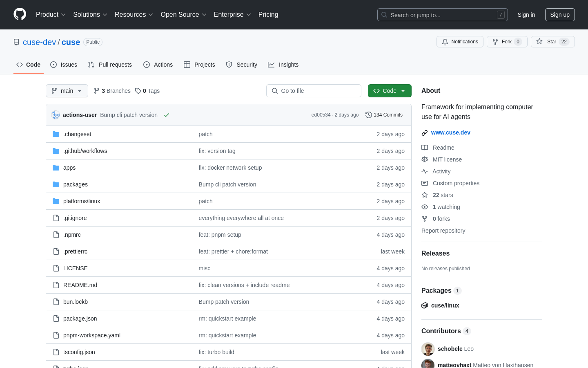
Task: Click the package icon beside cuse/linux
Action: [425, 305]
